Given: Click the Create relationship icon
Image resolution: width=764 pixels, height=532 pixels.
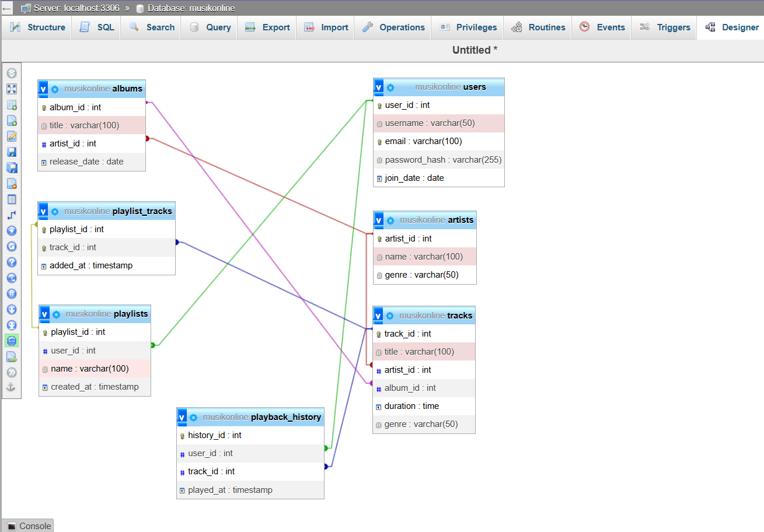Looking at the screenshot, I should tap(12, 215).
